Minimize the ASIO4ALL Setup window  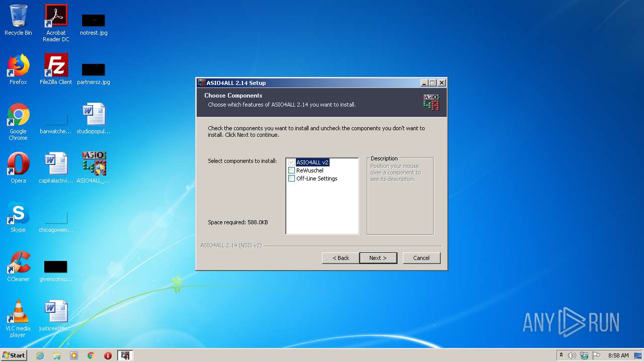(x=424, y=83)
